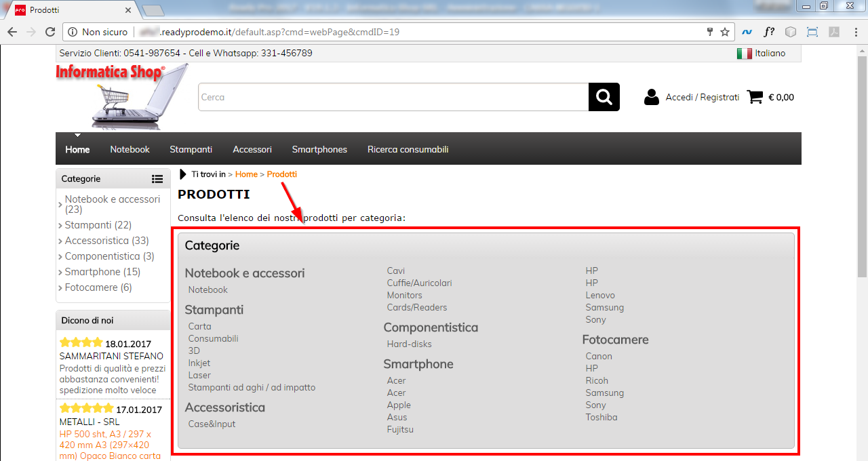Open the Apple smartphone link
This screenshot has height=461, width=868.
(399, 405)
